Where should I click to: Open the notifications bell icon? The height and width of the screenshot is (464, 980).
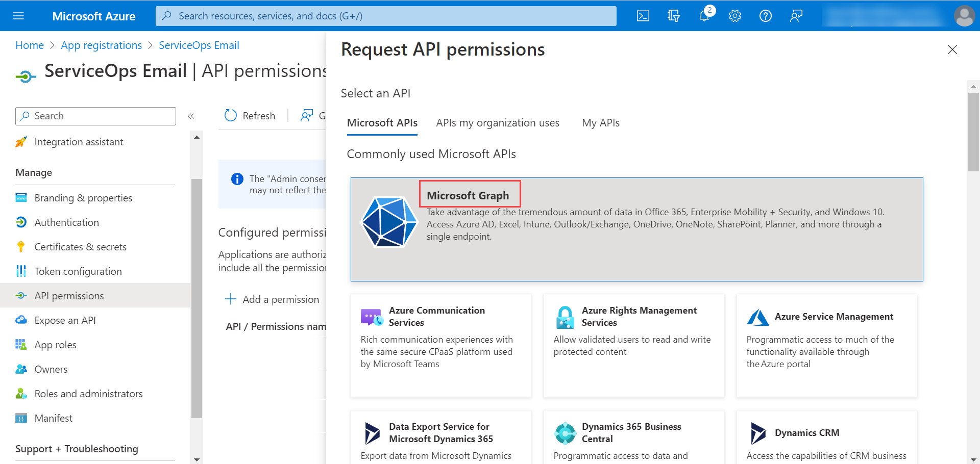[x=704, y=16]
